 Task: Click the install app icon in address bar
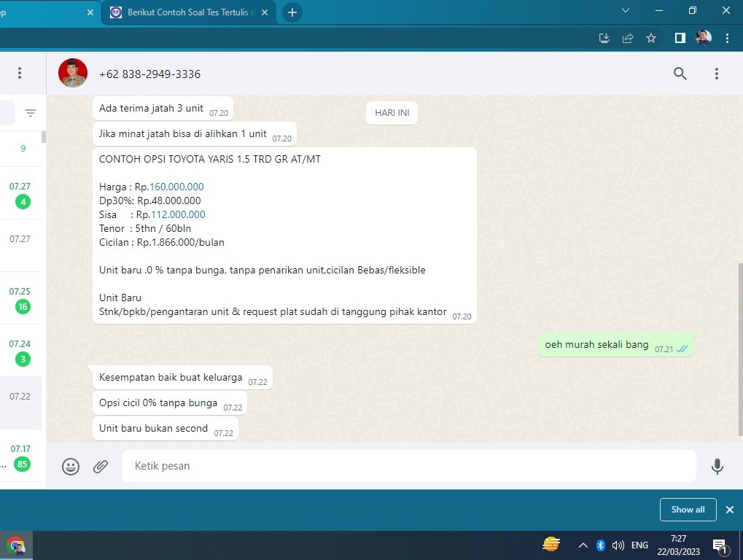tap(604, 39)
